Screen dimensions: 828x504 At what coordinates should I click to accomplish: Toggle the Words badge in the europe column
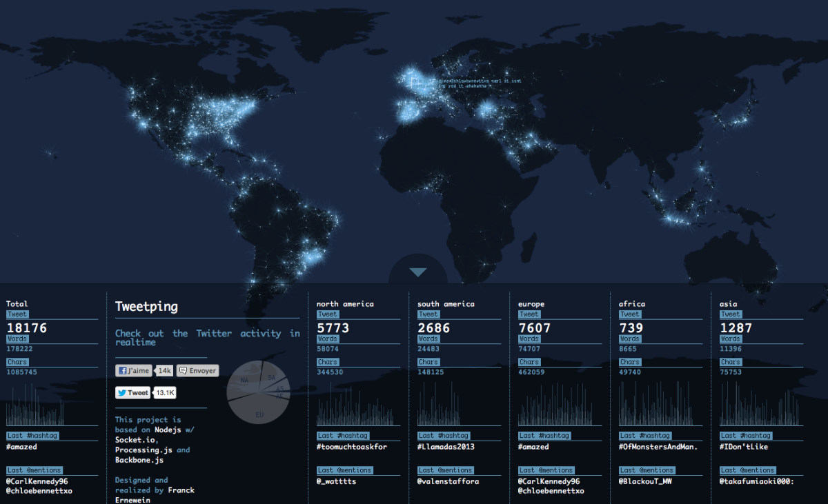pyautogui.click(x=529, y=339)
